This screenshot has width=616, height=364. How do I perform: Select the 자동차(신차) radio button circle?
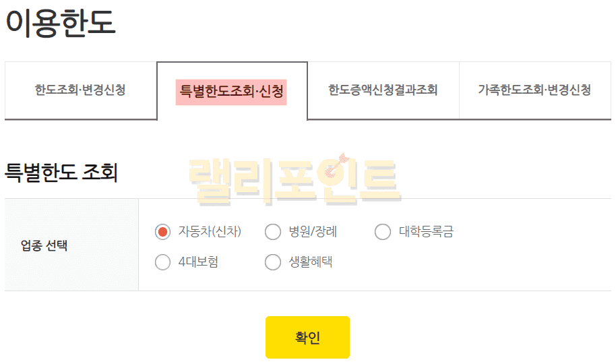(162, 232)
